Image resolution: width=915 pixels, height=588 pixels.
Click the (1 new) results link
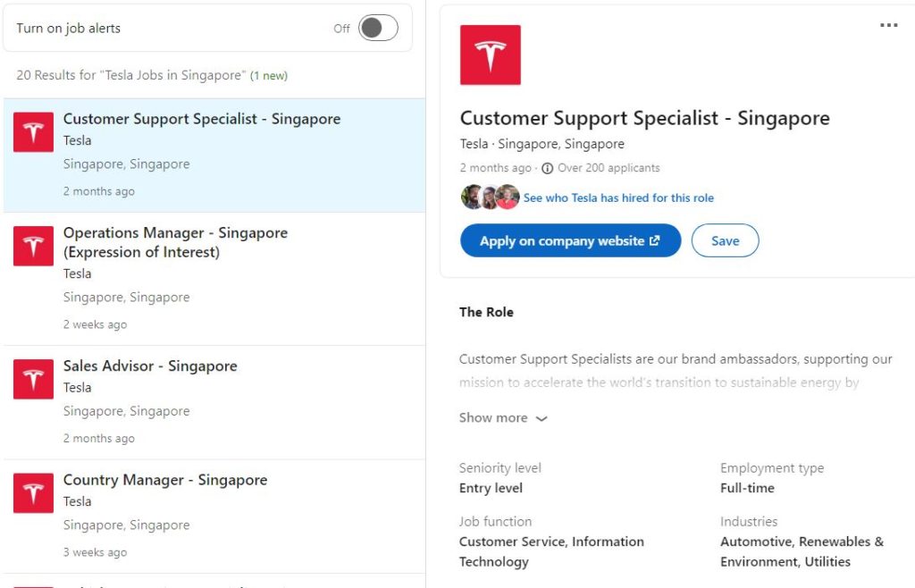tap(267, 75)
